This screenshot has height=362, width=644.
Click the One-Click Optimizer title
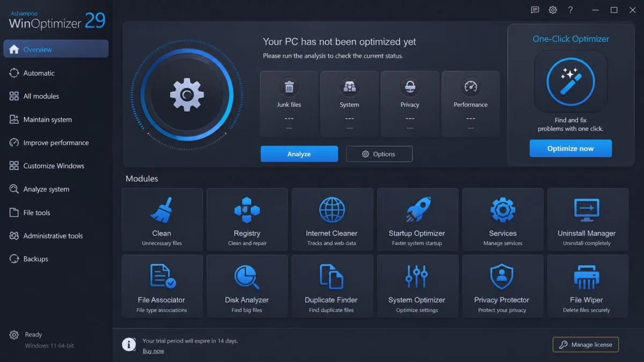(571, 39)
